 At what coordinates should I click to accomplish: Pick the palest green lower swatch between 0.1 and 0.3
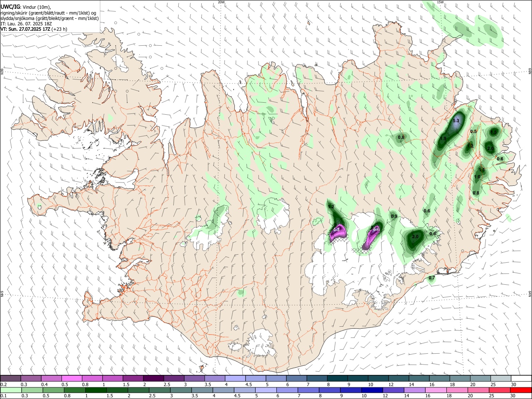(11, 390)
